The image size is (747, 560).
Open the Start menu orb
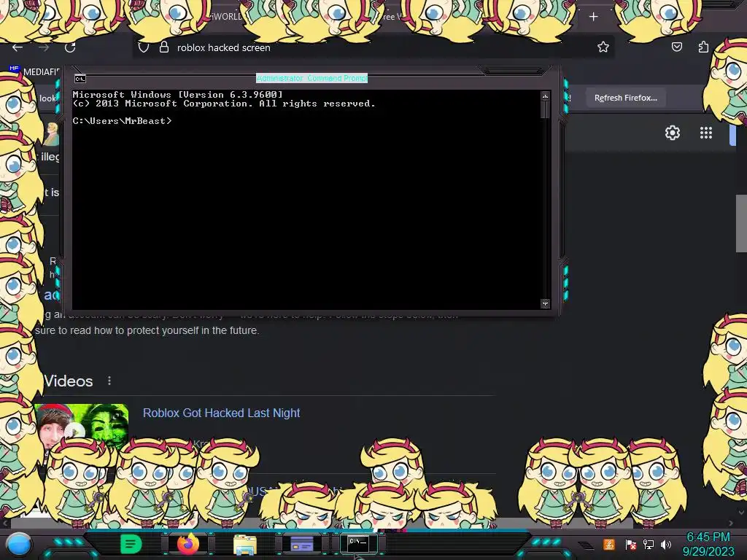point(19,544)
